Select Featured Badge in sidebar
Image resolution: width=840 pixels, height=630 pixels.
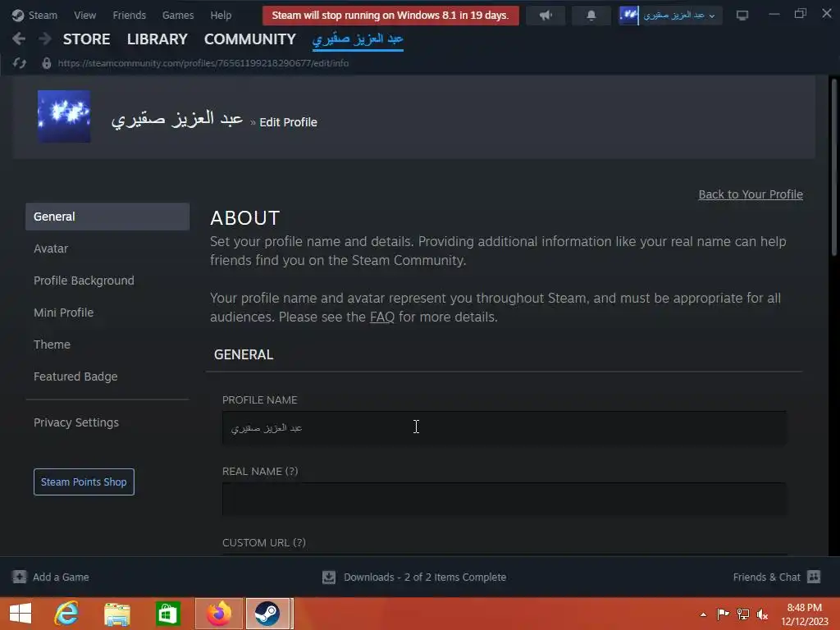tap(75, 377)
